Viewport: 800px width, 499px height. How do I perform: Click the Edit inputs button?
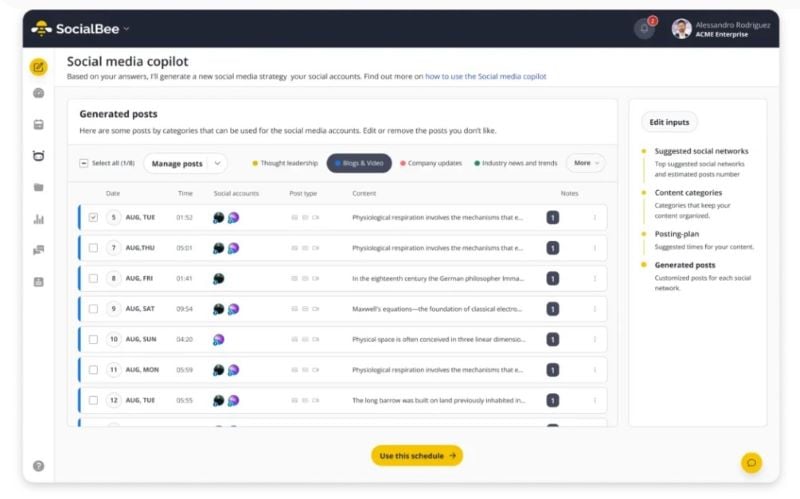669,122
